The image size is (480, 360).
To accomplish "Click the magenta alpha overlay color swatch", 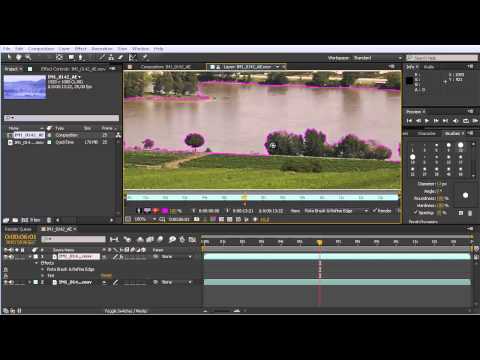I will click(165, 211).
